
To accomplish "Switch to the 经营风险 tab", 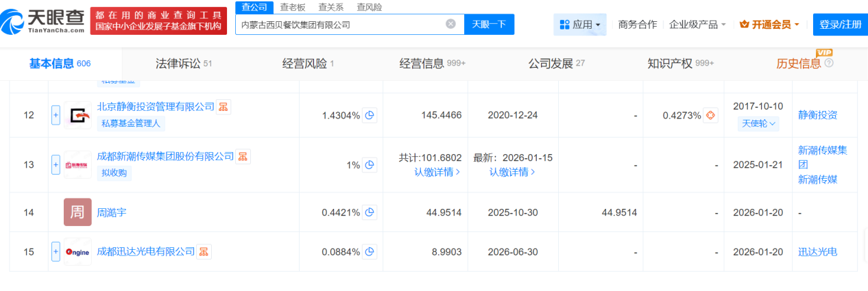I will coord(308,64).
